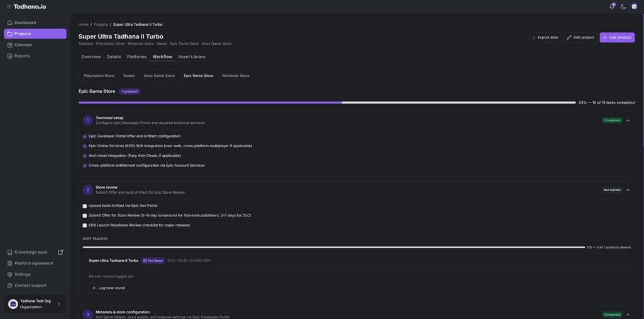Click the Not started status badge
The width and height of the screenshot is (644, 319).
tap(612, 190)
